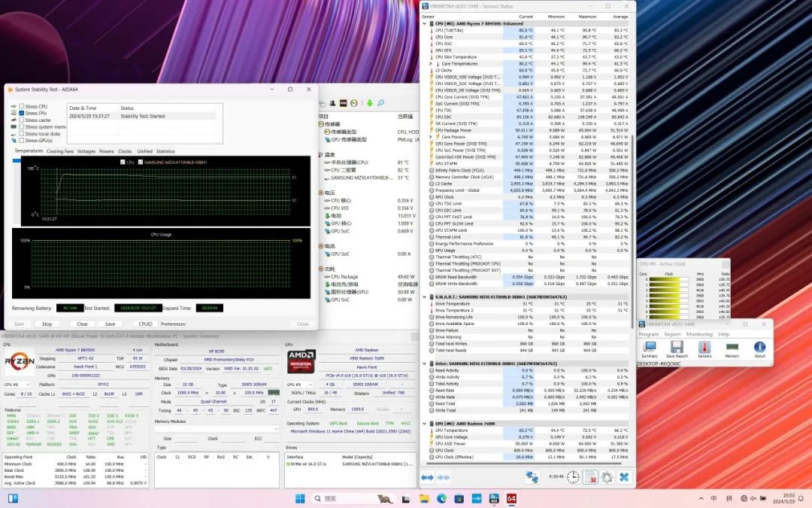
Task: Enable the Stress GPU(s) checkbox
Action: coord(22,140)
